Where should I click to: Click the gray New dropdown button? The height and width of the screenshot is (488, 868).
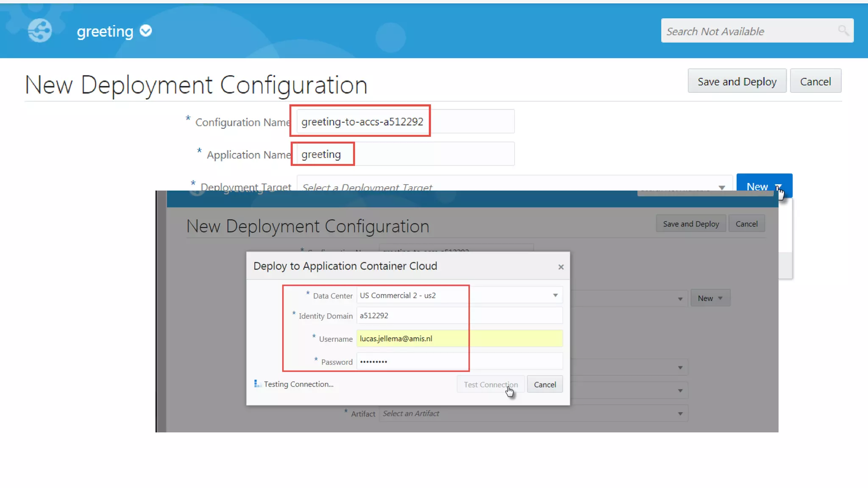click(710, 298)
